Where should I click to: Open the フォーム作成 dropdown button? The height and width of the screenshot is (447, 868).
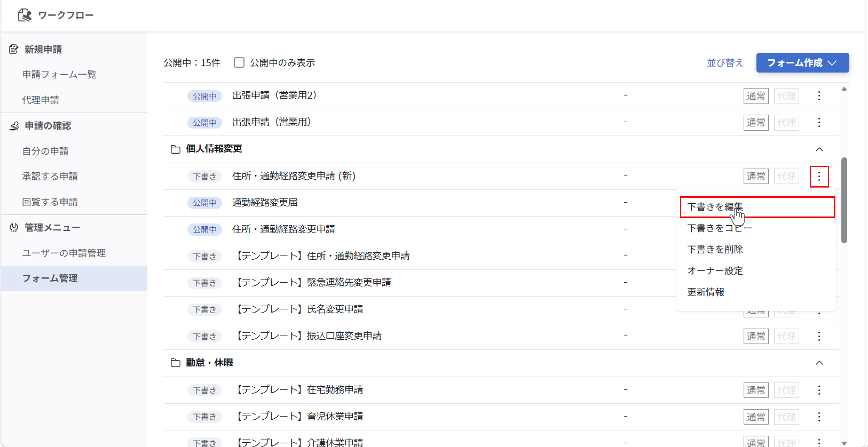click(x=802, y=63)
